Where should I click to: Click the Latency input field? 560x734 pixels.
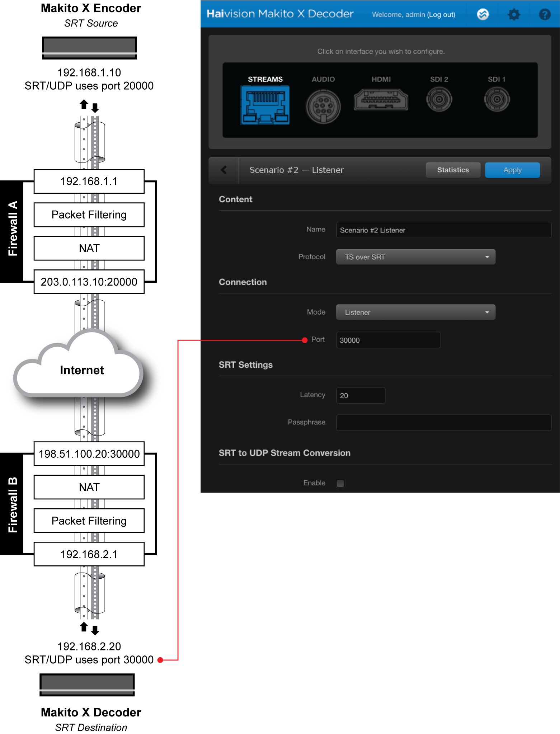pyautogui.click(x=360, y=395)
